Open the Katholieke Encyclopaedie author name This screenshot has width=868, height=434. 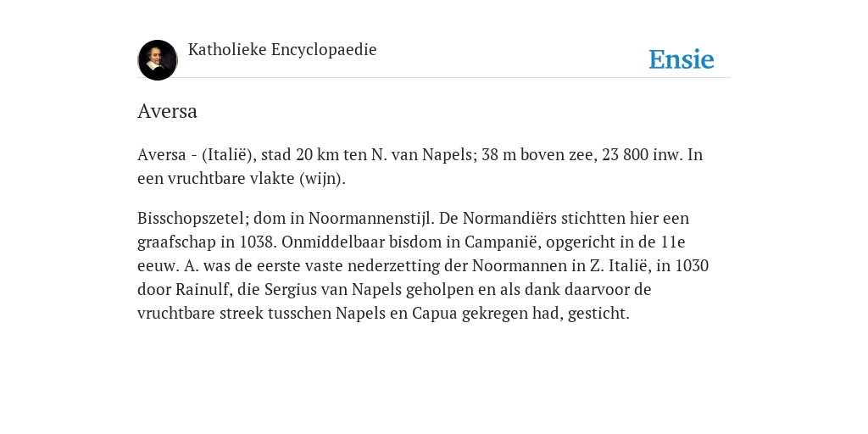282,49
